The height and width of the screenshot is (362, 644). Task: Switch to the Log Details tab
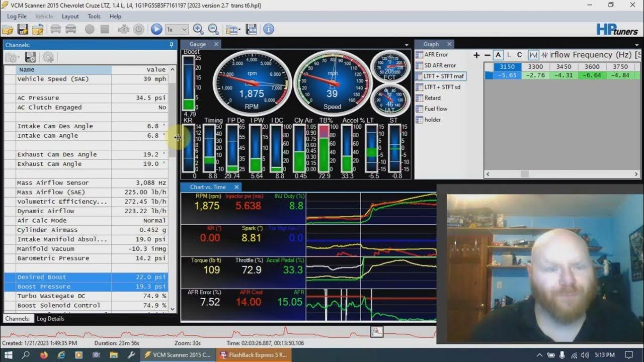[50, 319]
